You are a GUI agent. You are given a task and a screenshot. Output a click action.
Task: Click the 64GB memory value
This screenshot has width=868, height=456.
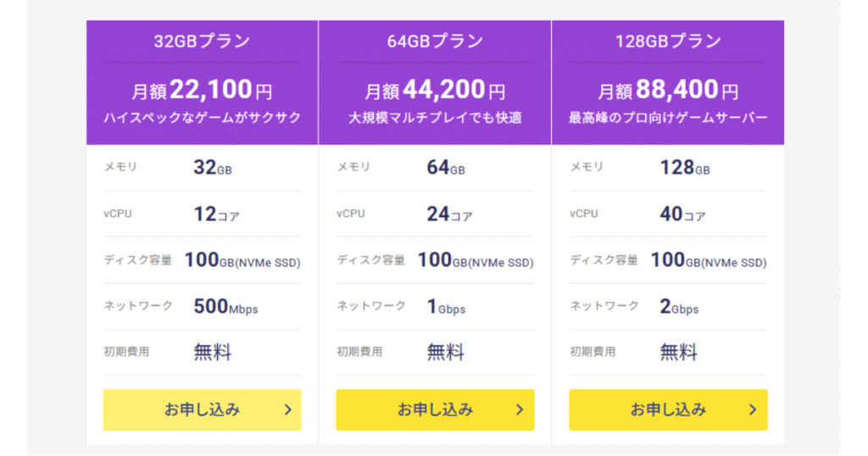click(x=446, y=168)
